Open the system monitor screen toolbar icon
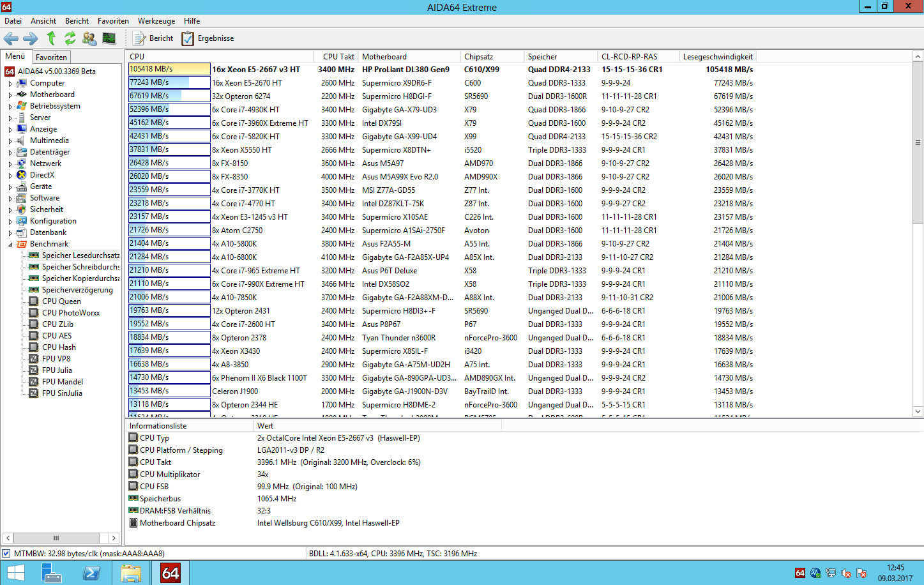Image resolution: width=924 pixels, height=585 pixels. (109, 38)
